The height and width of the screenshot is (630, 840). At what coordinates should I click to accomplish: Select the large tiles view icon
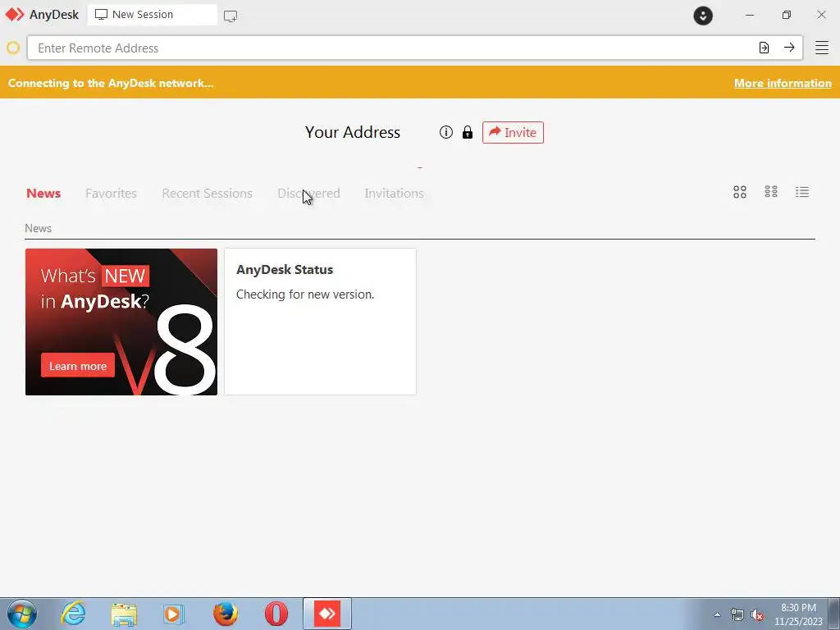coord(740,192)
